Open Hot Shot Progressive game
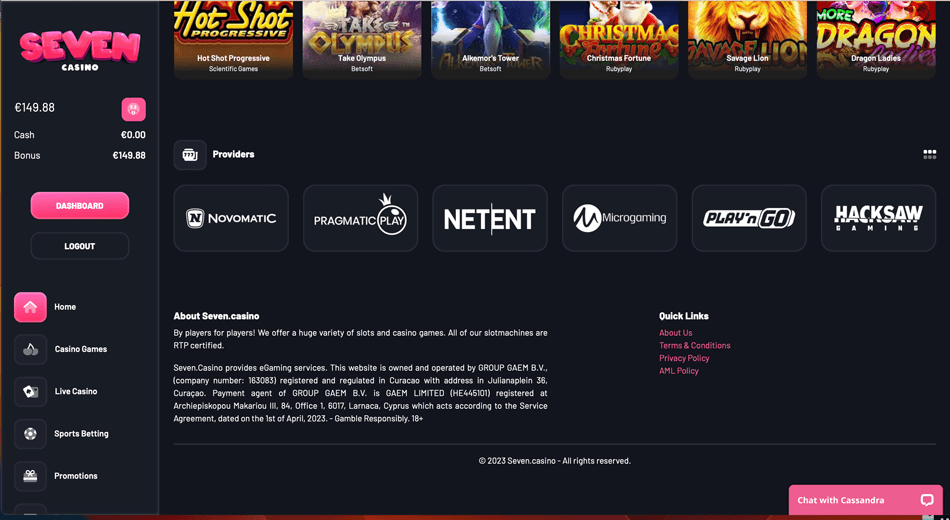 click(233, 39)
